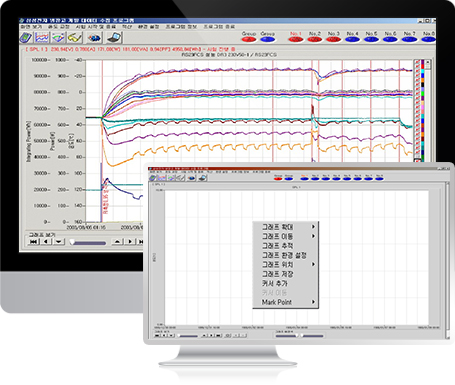Image resolution: width=455 pixels, height=385 pixels.
Task: Toggle the No.4 blue channel indicator
Action: coord(352,39)
